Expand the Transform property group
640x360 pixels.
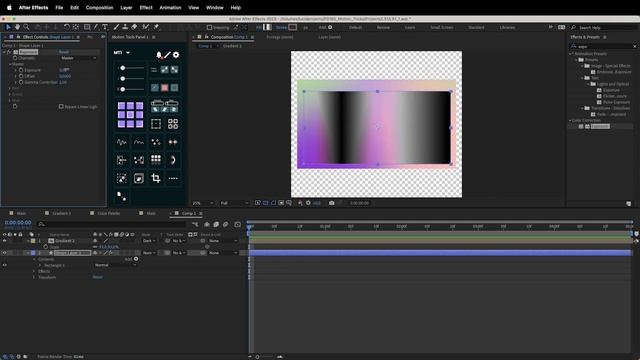click(34, 278)
